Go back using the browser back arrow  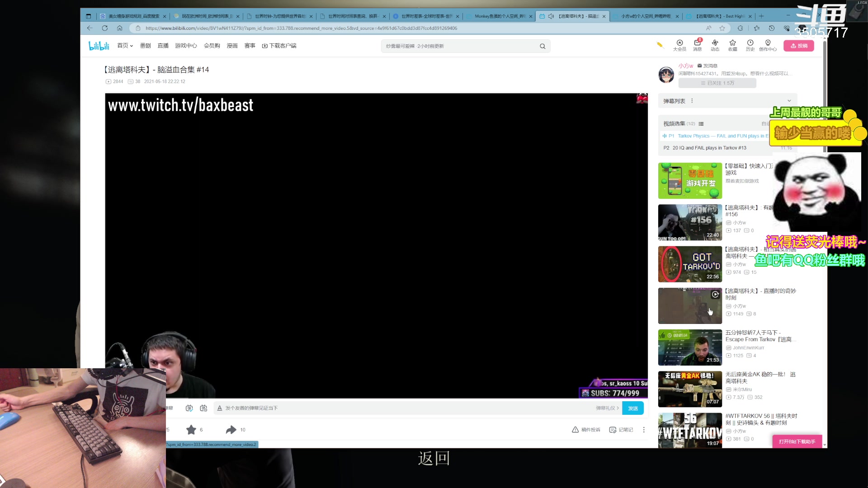pos(90,28)
